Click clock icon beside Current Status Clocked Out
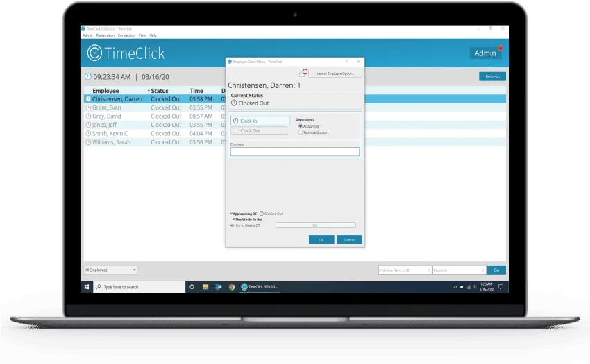 [234, 103]
